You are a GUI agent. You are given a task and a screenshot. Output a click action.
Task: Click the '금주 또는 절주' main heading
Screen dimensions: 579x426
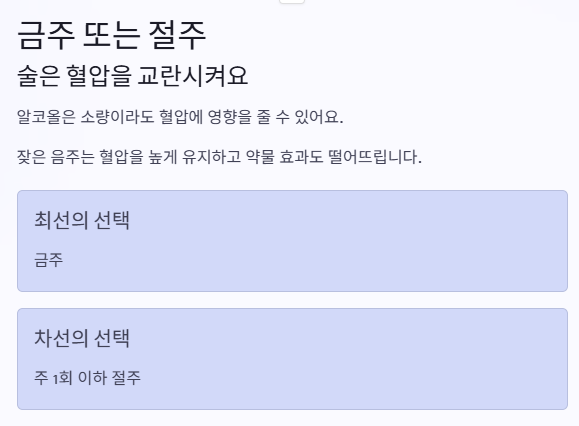(111, 35)
